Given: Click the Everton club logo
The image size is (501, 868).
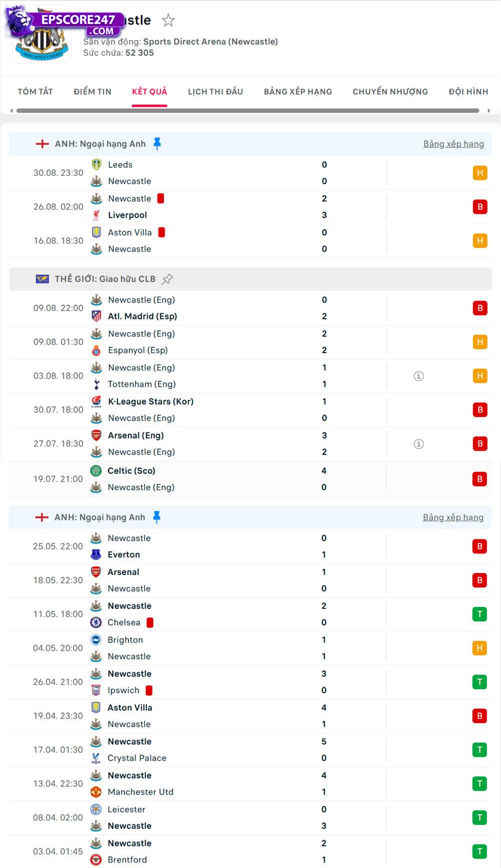Looking at the screenshot, I should (97, 554).
